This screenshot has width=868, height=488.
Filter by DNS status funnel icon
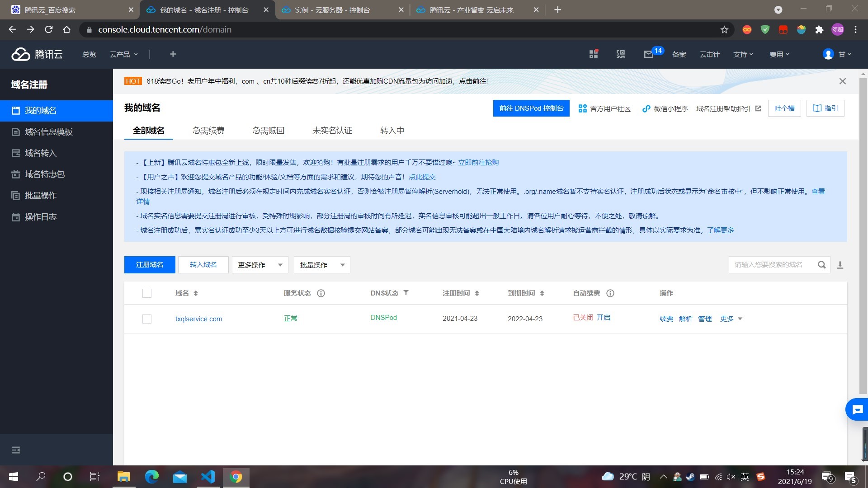point(406,293)
